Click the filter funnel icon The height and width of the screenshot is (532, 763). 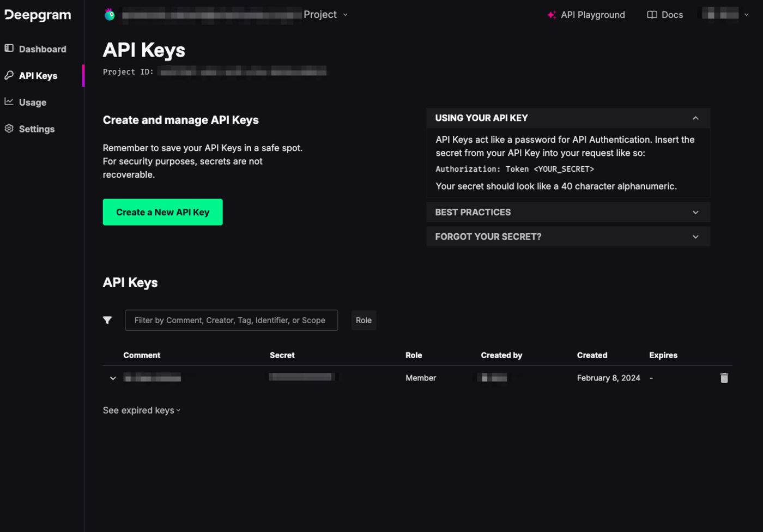click(x=107, y=321)
